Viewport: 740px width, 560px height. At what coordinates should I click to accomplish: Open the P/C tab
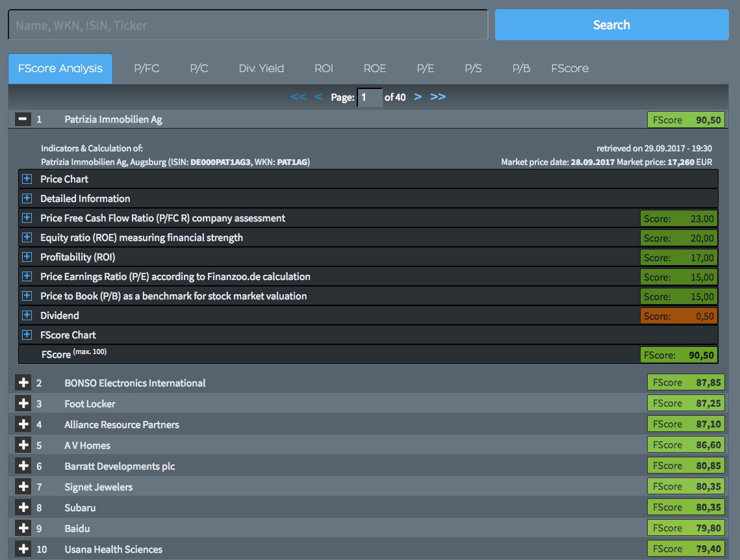pos(199,69)
